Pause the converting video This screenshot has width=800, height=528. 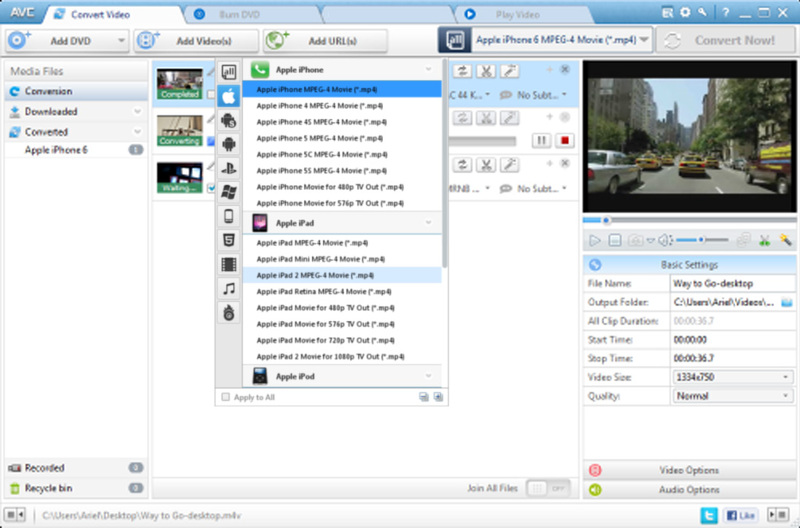pos(541,140)
